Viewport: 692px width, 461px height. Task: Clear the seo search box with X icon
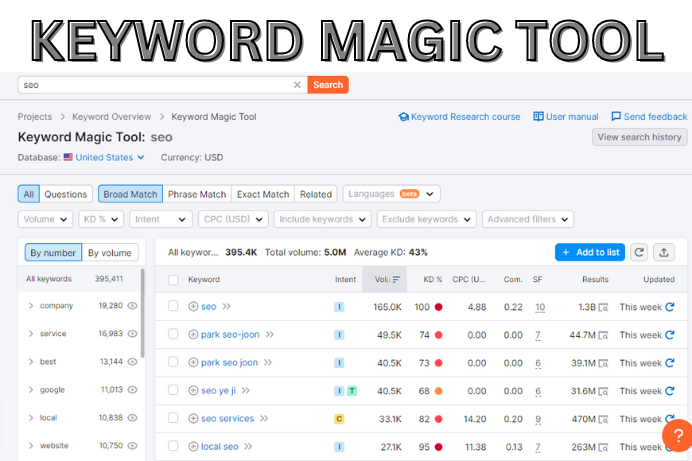coord(297,85)
